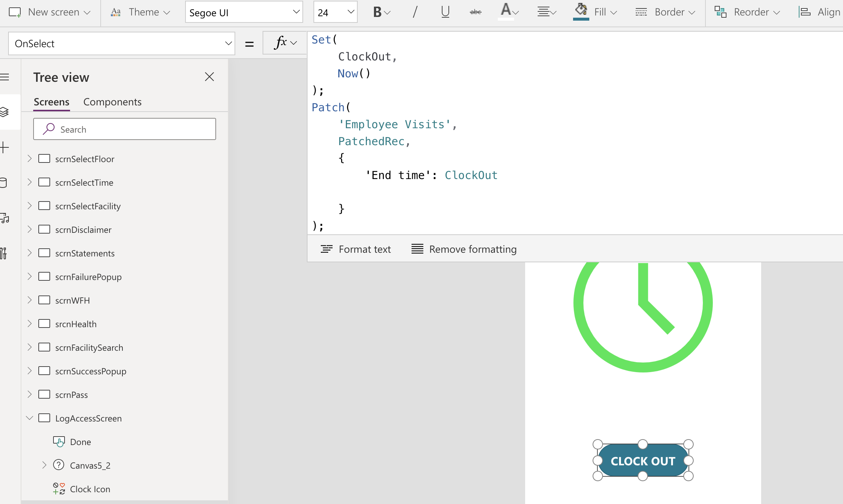The image size is (843, 504).
Task: Open the Advanced tools sidebar icon
Action: [x=4, y=253]
